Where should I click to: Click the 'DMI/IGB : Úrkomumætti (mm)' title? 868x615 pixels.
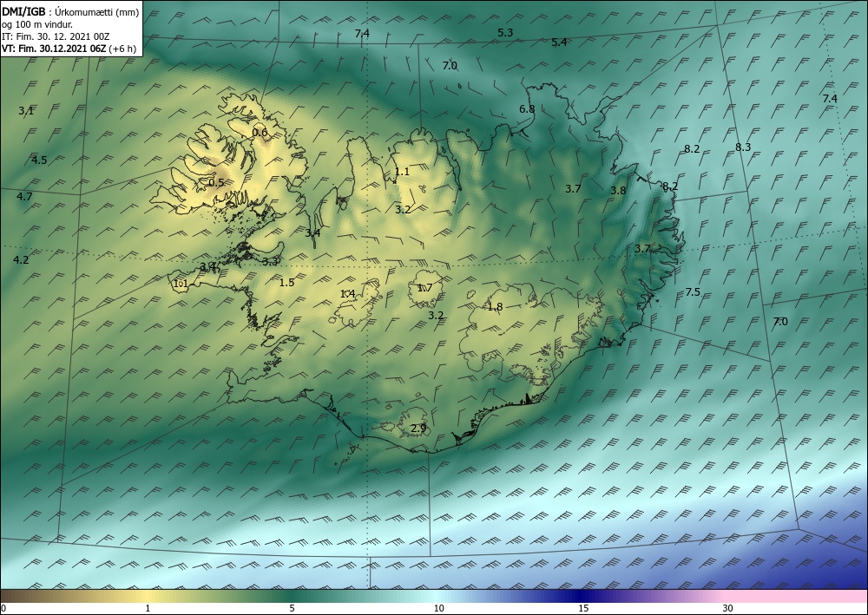click(x=70, y=13)
